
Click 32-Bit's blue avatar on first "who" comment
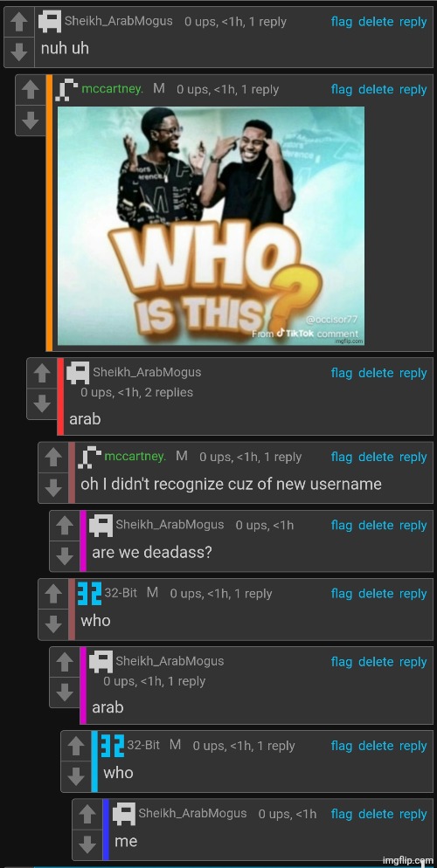[89, 594]
